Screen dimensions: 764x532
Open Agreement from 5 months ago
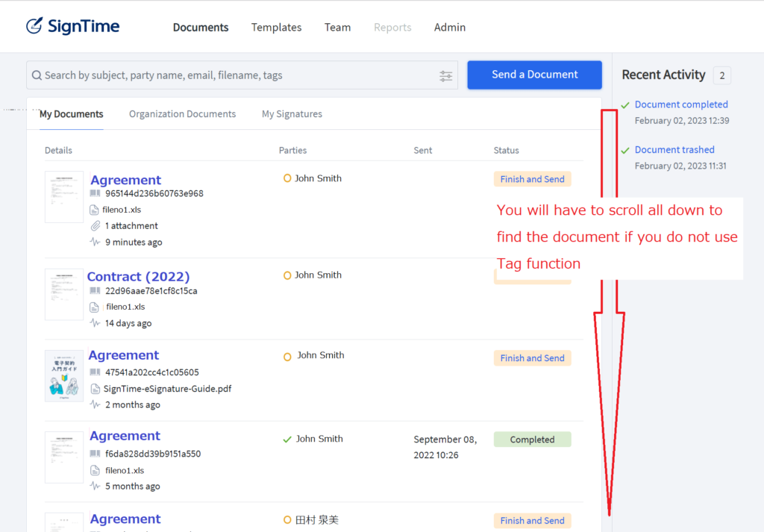pos(125,436)
